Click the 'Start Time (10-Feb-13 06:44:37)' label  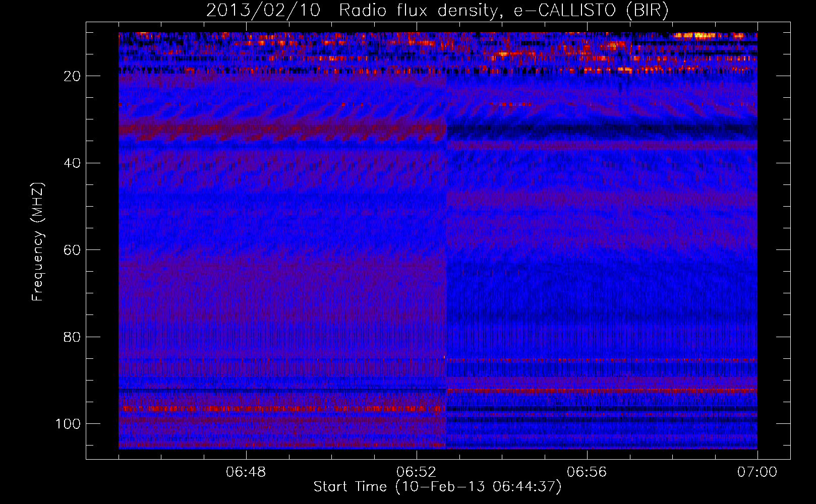[x=437, y=486]
